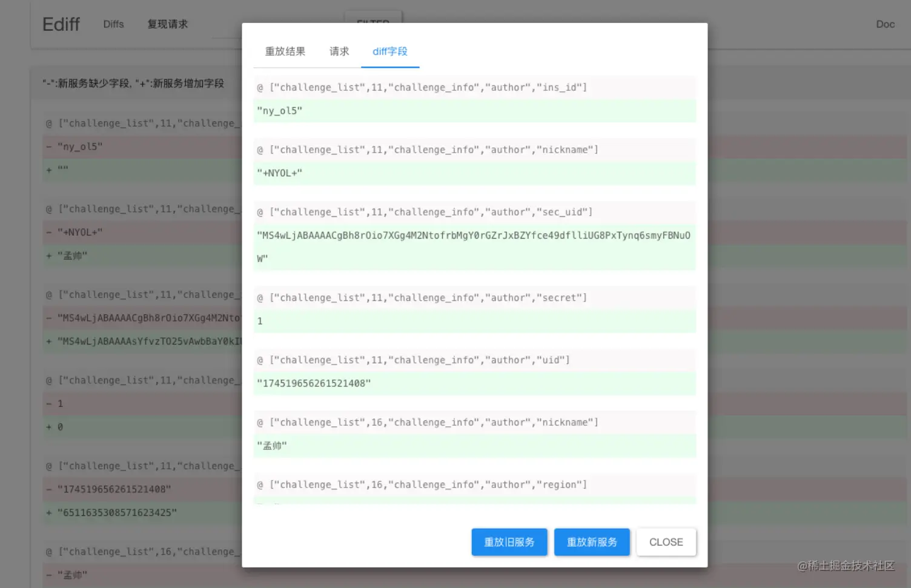911x588 pixels.
Task: Select background path row above - "+NYOL+"
Action: click(142, 209)
